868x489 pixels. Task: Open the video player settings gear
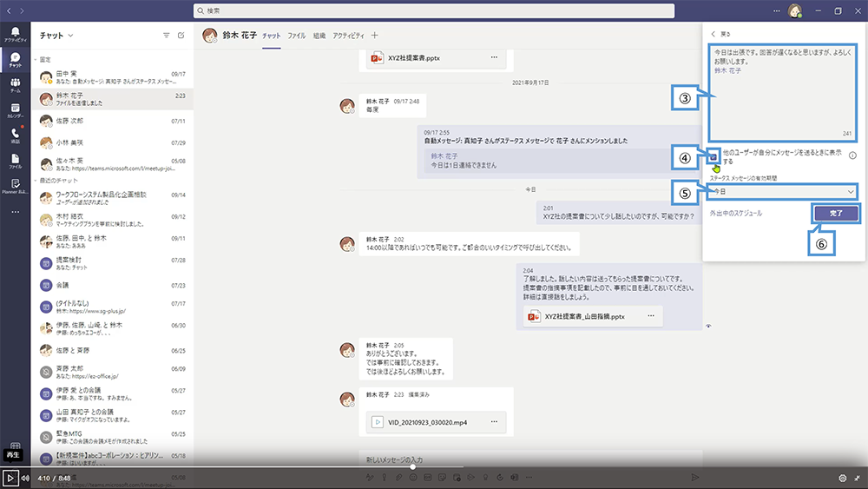[843, 478]
